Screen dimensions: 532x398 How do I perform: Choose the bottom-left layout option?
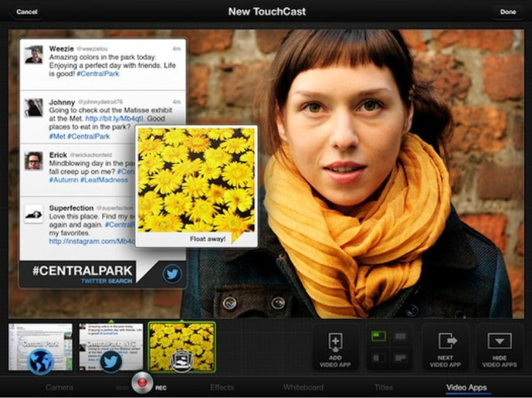click(379, 358)
